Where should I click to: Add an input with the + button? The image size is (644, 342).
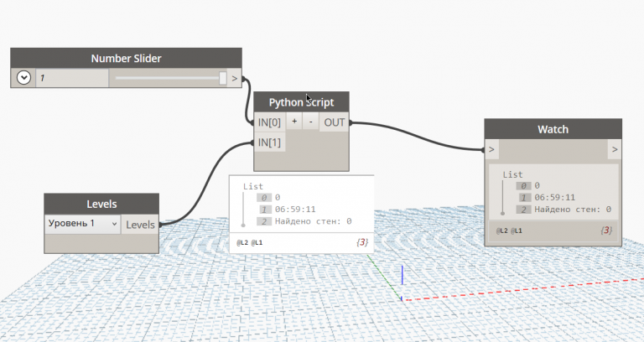click(x=294, y=122)
